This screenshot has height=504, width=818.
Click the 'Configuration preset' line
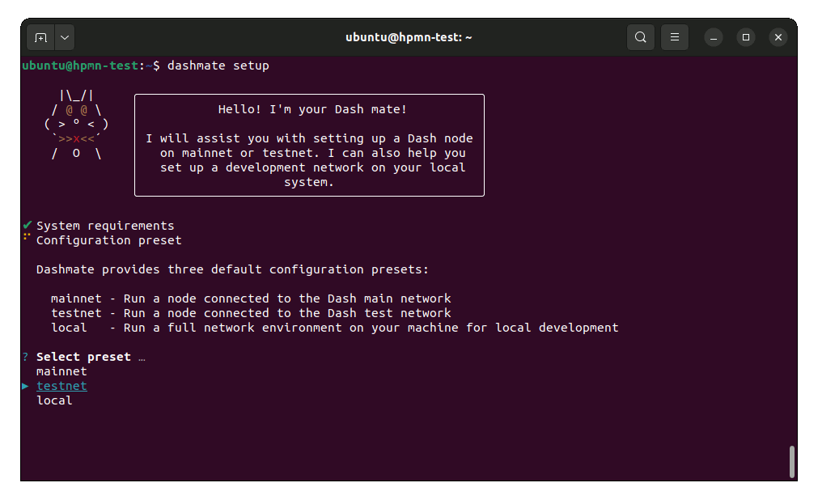109,240
